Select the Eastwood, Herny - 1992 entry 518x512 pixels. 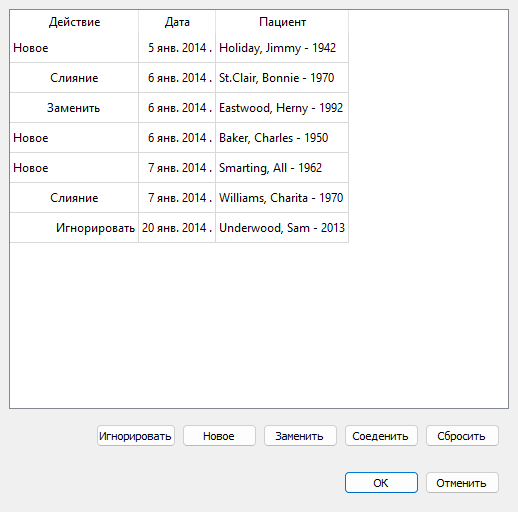179,108
